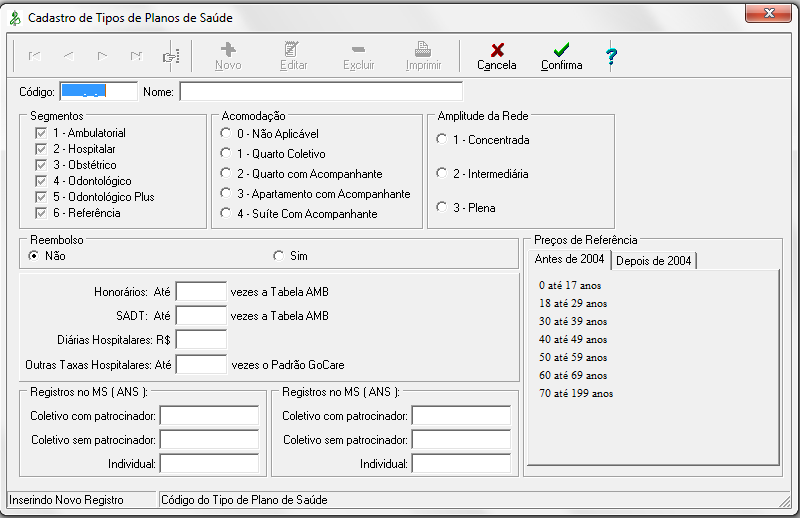Go to last record arrow
The image size is (800, 518).
click(x=136, y=56)
